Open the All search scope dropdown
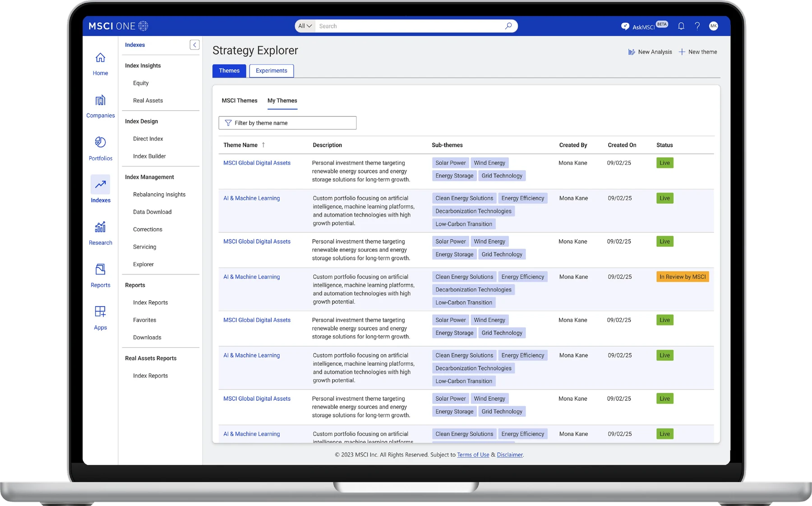This screenshot has height=506, width=812. coord(305,26)
